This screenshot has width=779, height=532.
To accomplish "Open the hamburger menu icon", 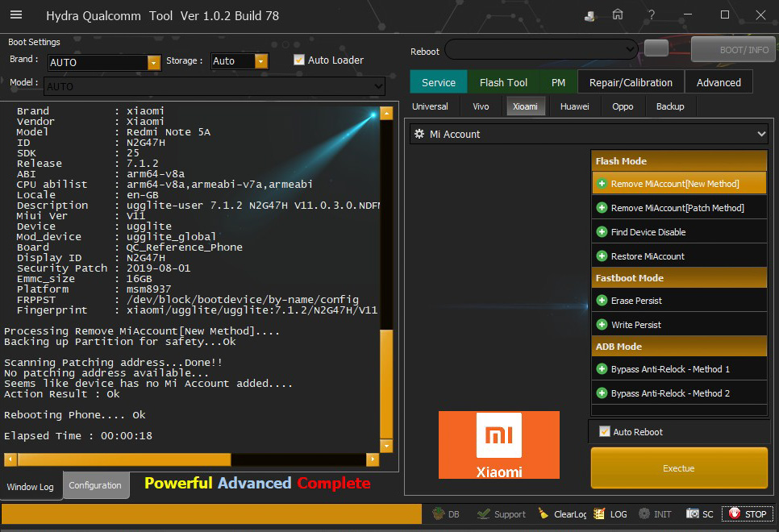I will coord(16,15).
